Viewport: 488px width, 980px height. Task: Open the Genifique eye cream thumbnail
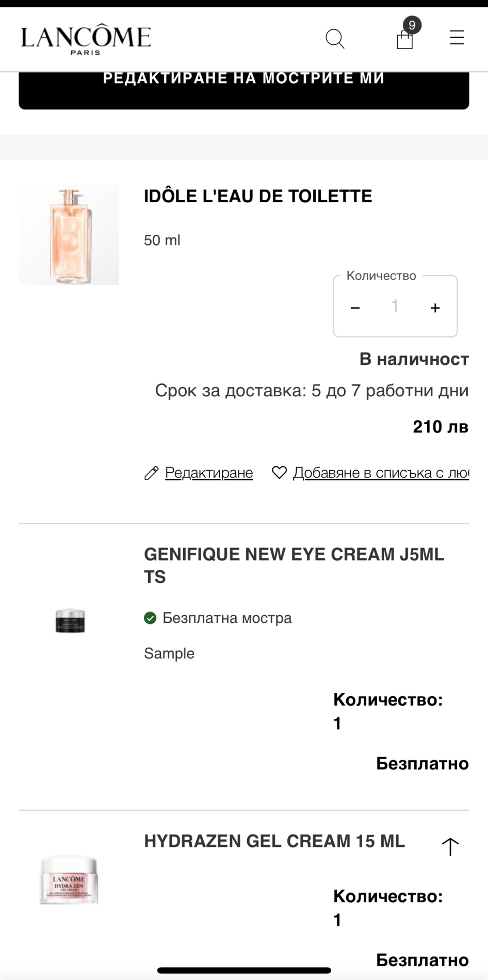70,620
